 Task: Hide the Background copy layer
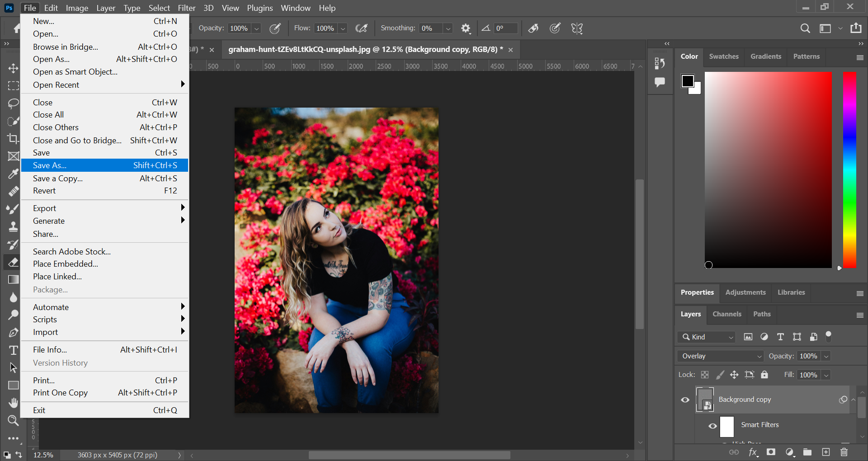coord(685,400)
